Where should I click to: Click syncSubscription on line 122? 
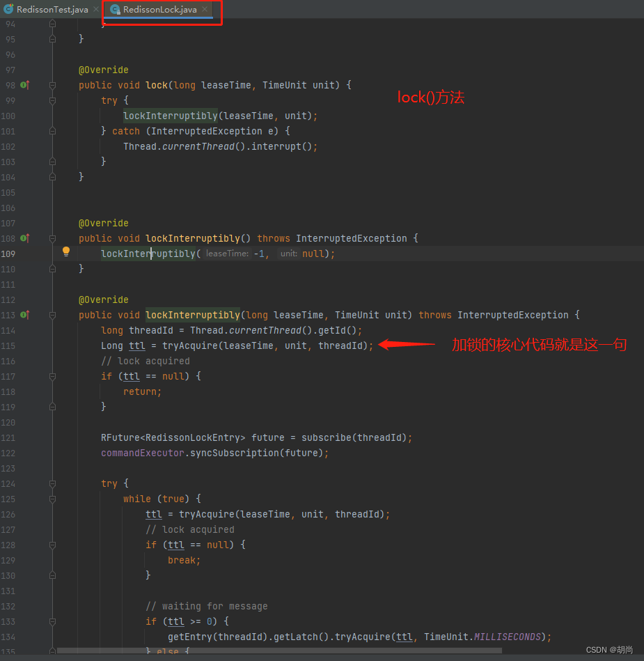coord(235,453)
